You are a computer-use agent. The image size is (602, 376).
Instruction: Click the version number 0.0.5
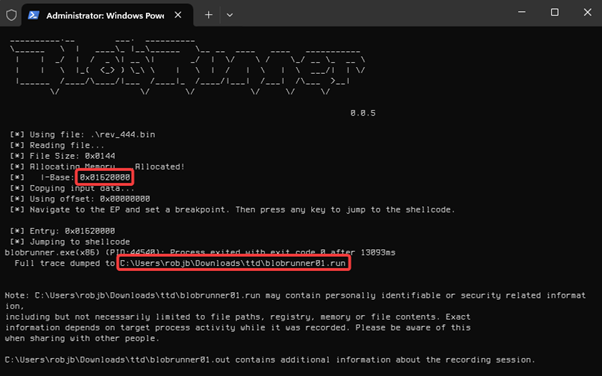tap(363, 113)
